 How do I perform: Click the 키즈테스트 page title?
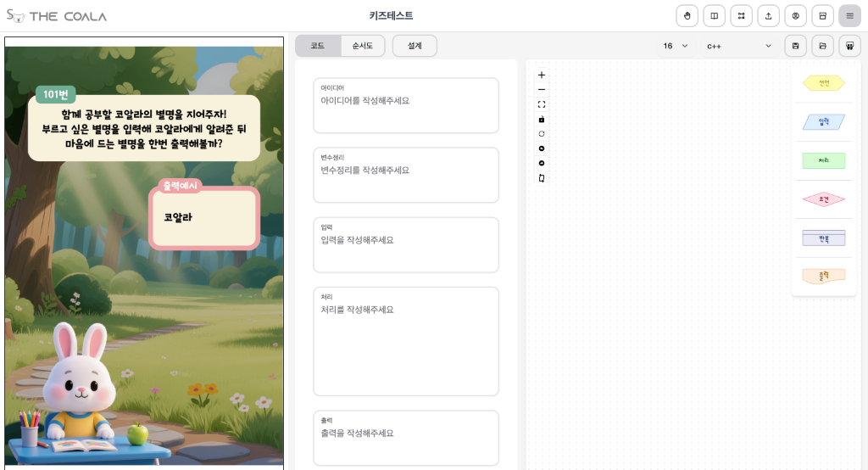point(392,16)
